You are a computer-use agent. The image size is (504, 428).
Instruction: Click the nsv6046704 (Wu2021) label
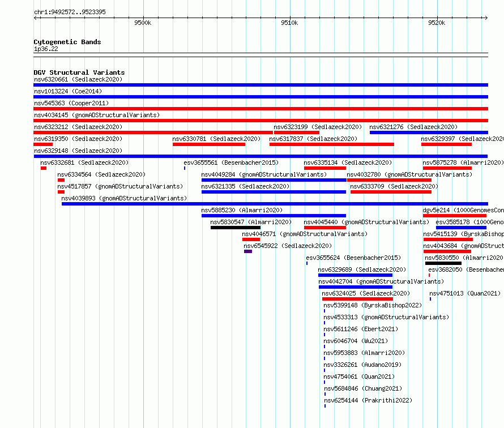[x=356, y=341]
